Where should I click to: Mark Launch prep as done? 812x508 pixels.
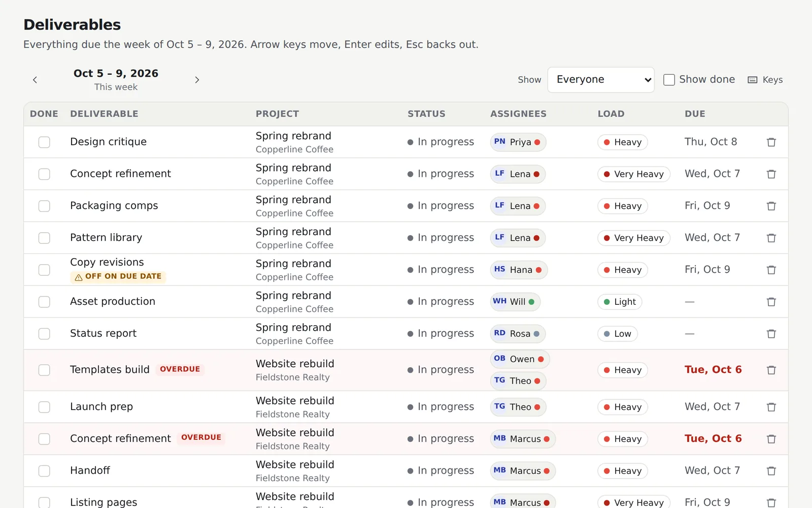point(44,407)
